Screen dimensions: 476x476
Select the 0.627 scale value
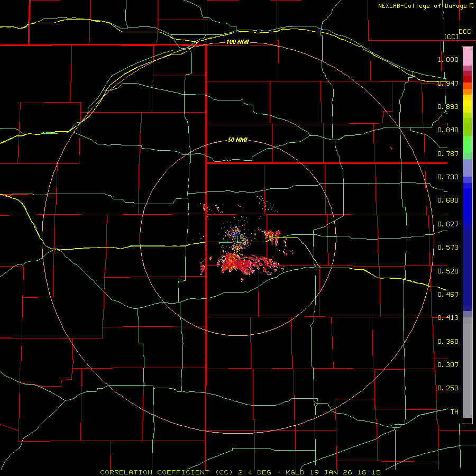[448, 224]
